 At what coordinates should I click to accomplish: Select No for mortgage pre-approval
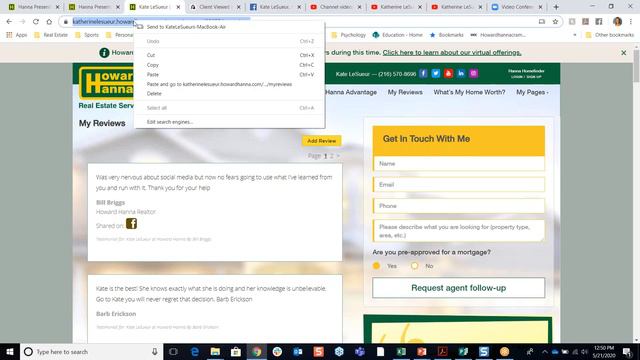coord(414,266)
